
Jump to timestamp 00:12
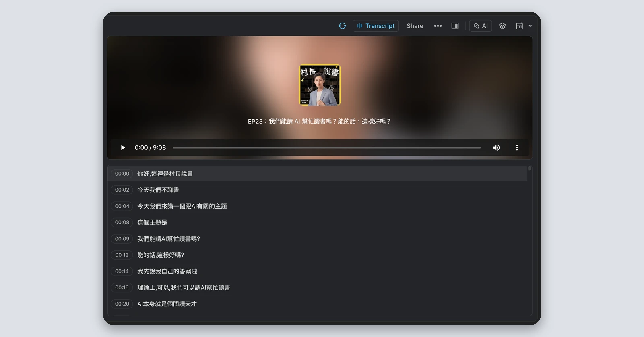(x=122, y=255)
